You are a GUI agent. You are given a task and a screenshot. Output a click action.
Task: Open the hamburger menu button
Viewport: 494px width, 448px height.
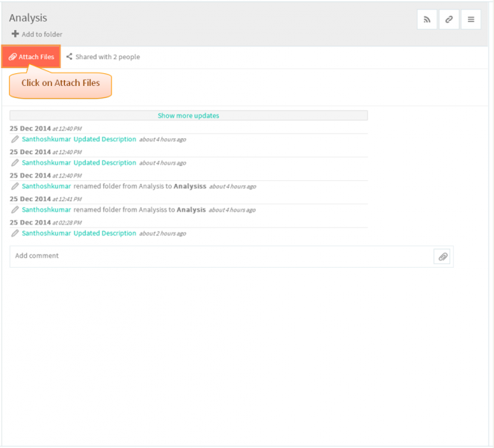[471, 19]
